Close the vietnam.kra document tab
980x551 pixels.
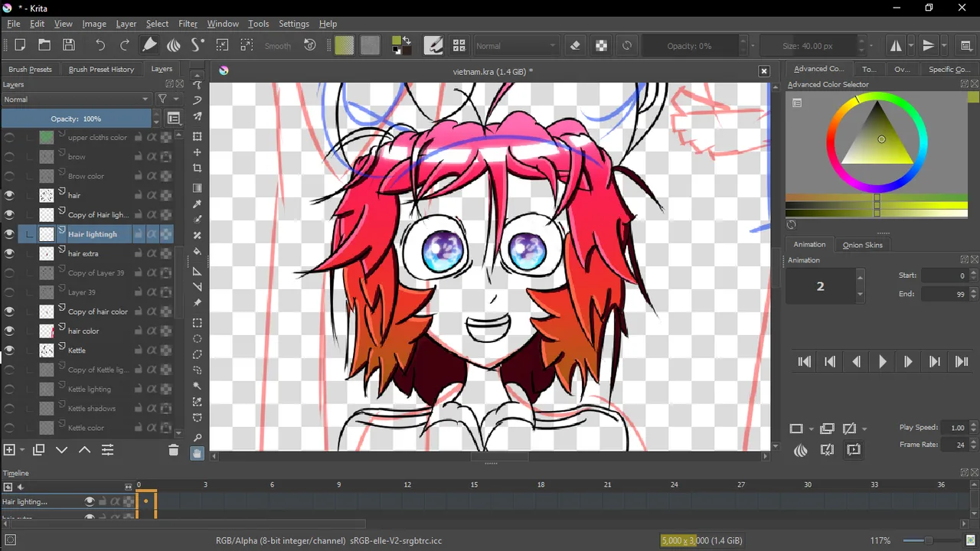(x=763, y=70)
